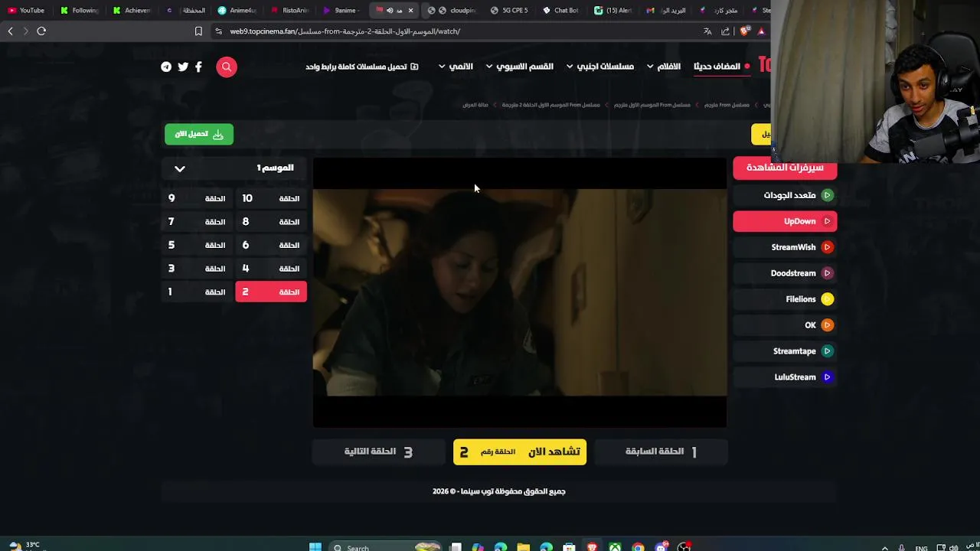
Task: Expand الافلام menu dropdown
Action: (x=649, y=67)
